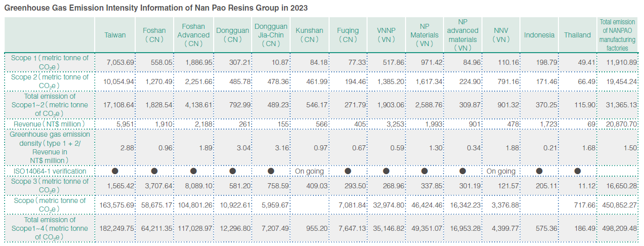This screenshot has width=644, height=246.
Task: Click the 'Total emission of NANPAO manufacturing factories' header
Action: pos(618,35)
